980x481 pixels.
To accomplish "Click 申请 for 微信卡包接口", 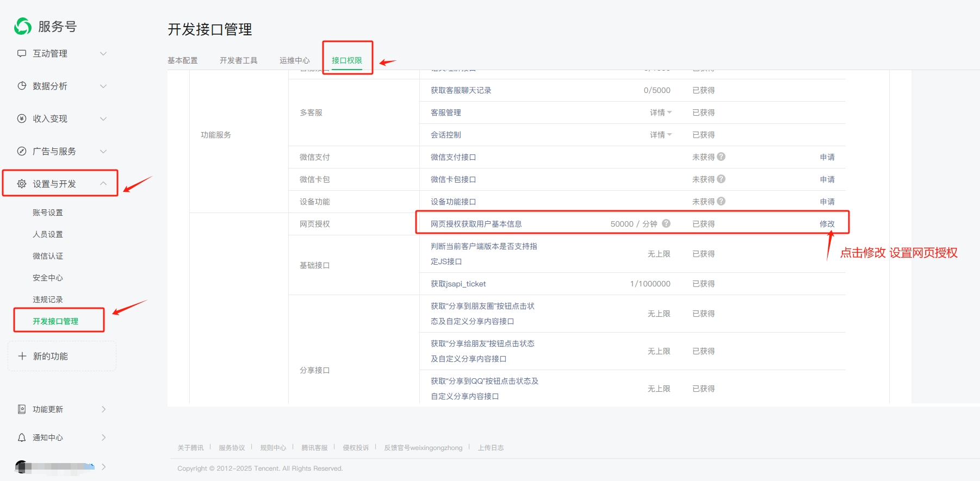I will click(x=827, y=179).
